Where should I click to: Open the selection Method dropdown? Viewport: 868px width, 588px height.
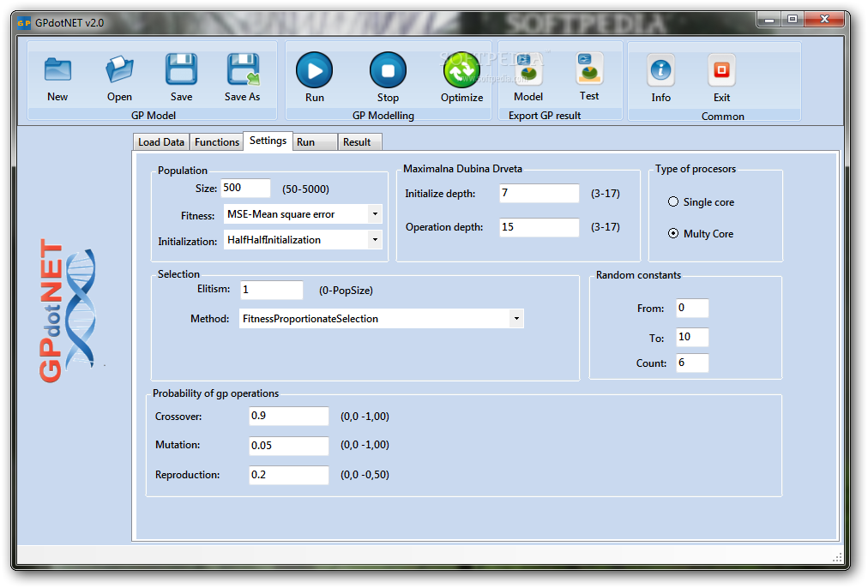pyautogui.click(x=516, y=319)
